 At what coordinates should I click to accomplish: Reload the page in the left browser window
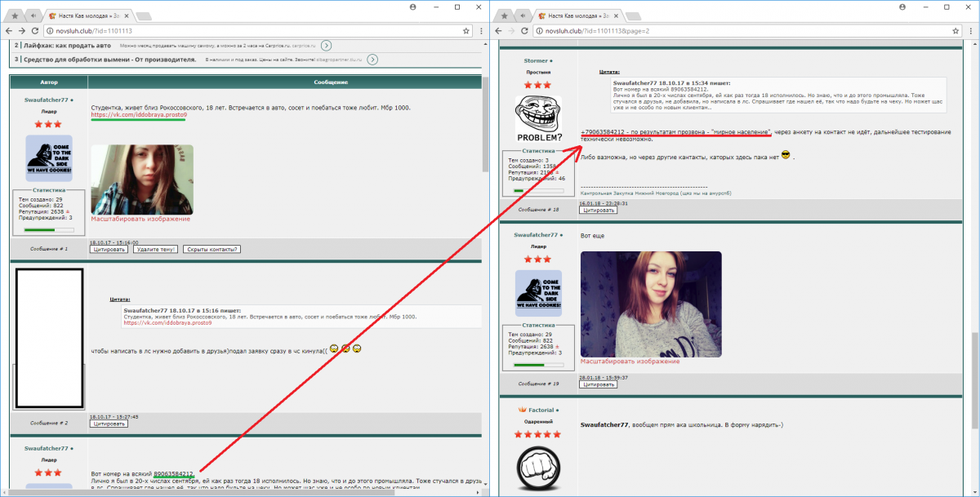coord(33,30)
